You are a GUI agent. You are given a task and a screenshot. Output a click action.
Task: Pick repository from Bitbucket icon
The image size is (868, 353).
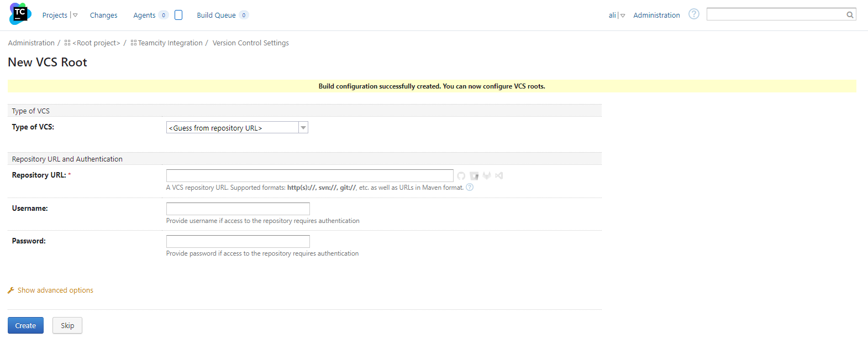[474, 176]
